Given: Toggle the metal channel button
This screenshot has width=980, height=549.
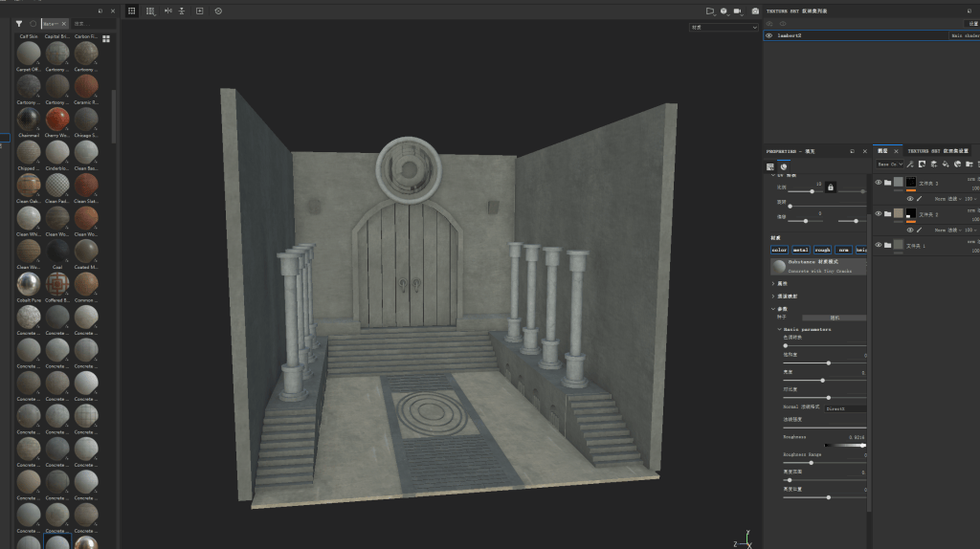Looking at the screenshot, I should click(801, 250).
